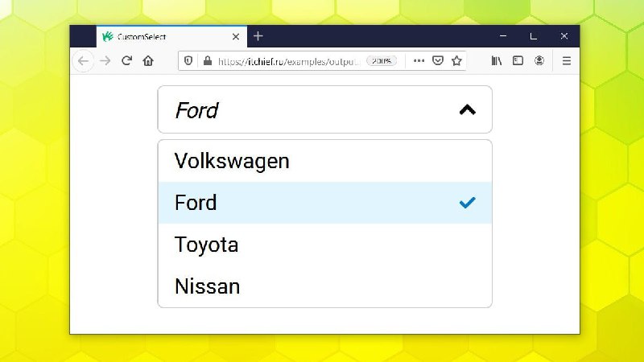This screenshot has height=362, width=644.
Task: Choose Nissan from the list
Action: tap(325, 286)
